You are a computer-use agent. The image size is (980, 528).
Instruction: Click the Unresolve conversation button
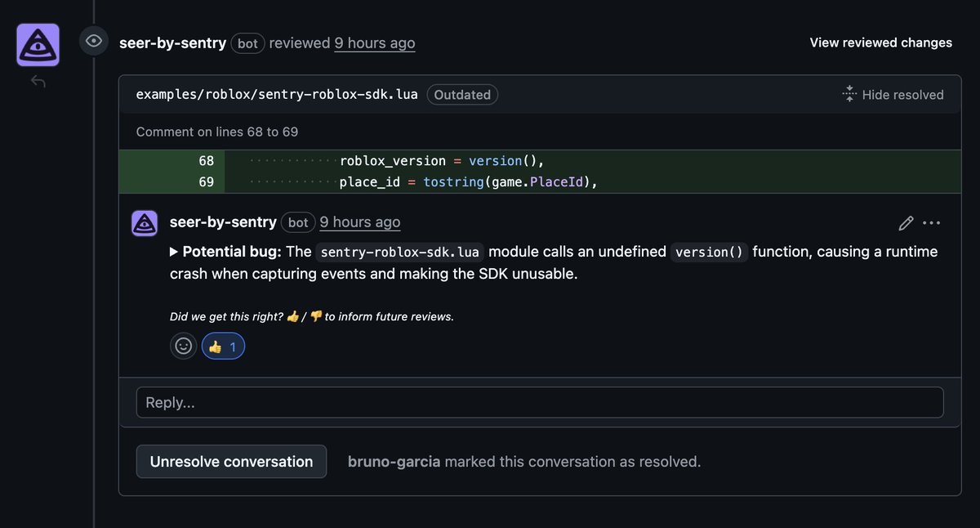click(x=231, y=461)
